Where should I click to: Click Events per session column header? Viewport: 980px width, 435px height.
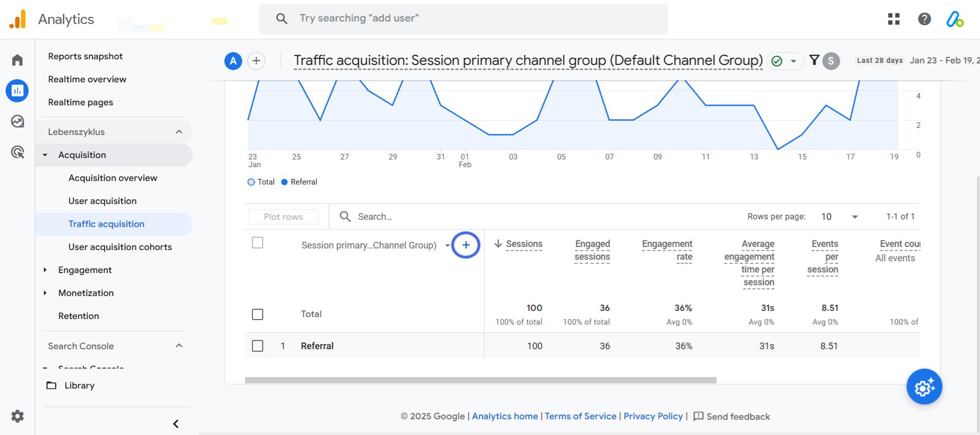click(823, 257)
